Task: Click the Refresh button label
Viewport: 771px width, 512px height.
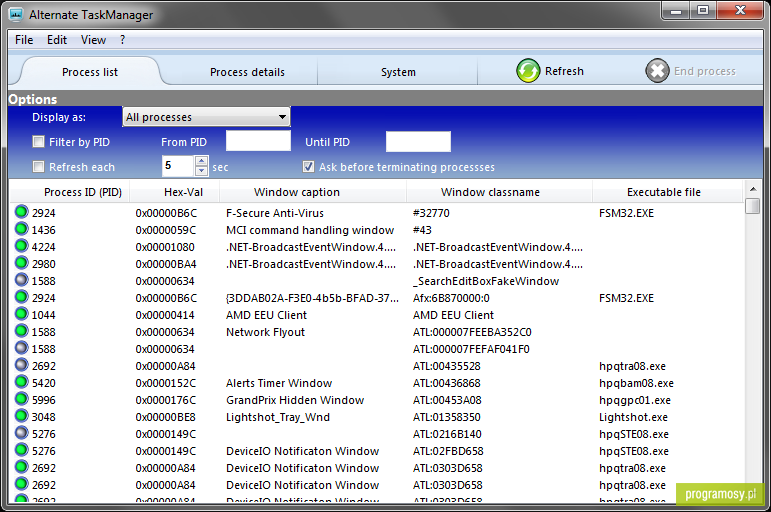Action: coord(564,71)
